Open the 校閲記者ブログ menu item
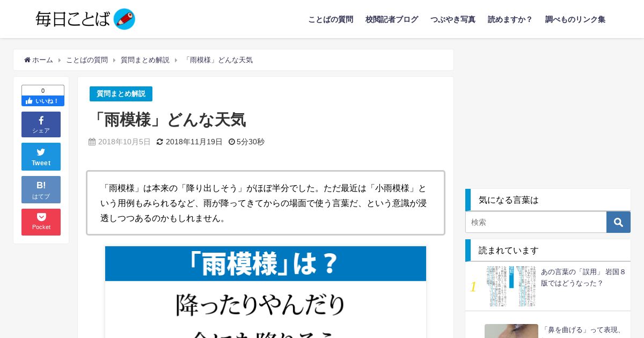Image resolution: width=644 pixels, height=338 pixels. pyautogui.click(x=392, y=19)
